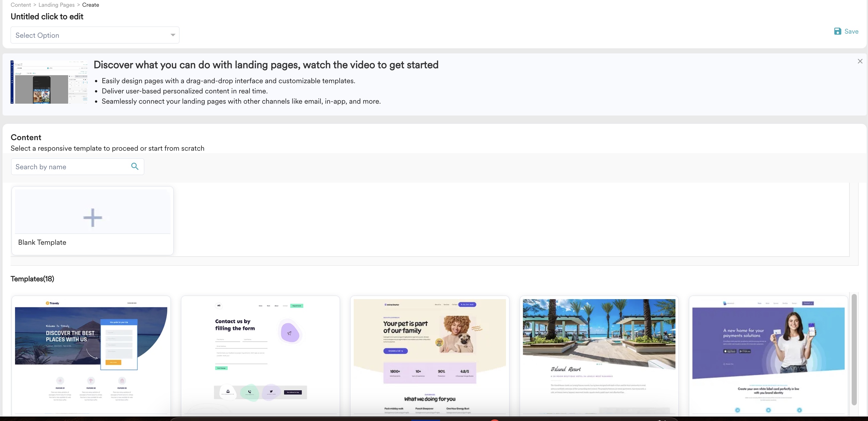Viewport: 868px width, 421px height.
Task: Edit the Untitled page title
Action: click(x=47, y=17)
